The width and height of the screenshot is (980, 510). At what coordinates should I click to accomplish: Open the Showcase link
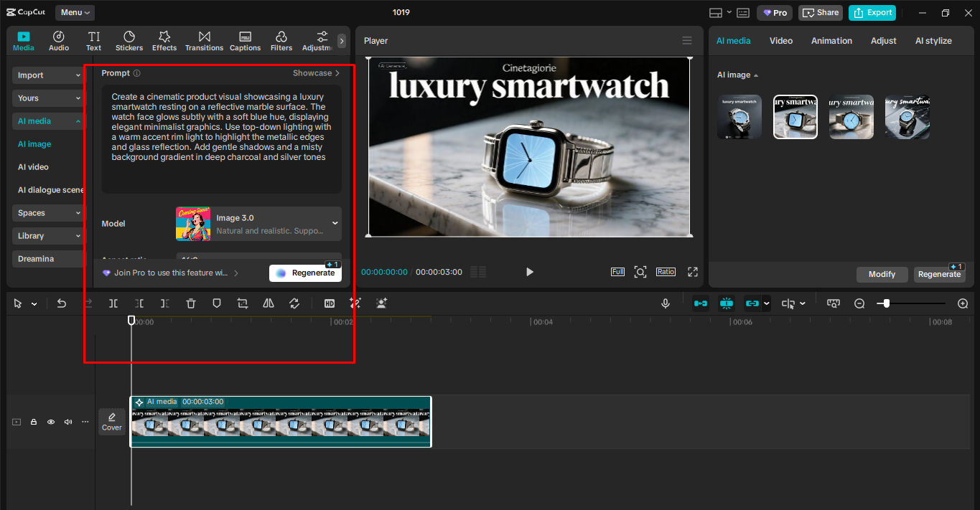click(316, 73)
